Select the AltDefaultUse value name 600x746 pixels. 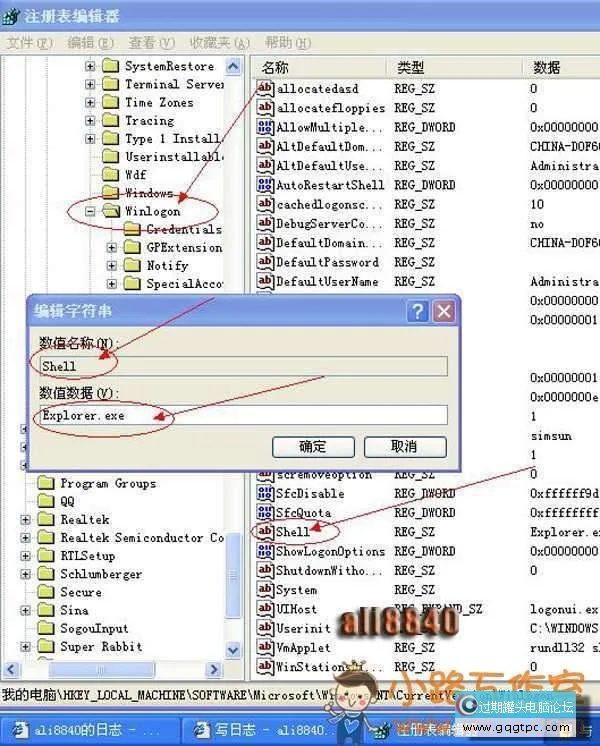click(x=329, y=166)
